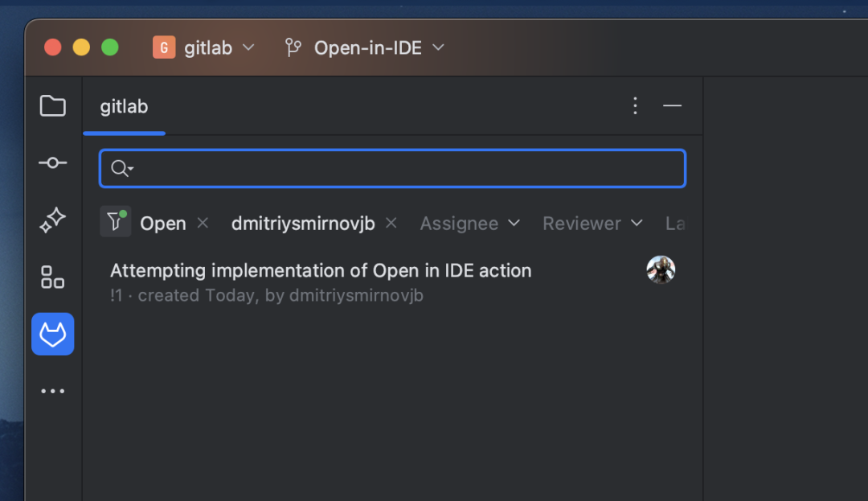Hide the gitlab panel with minus icon
This screenshot has width=868, height=501.
point(672,105)
